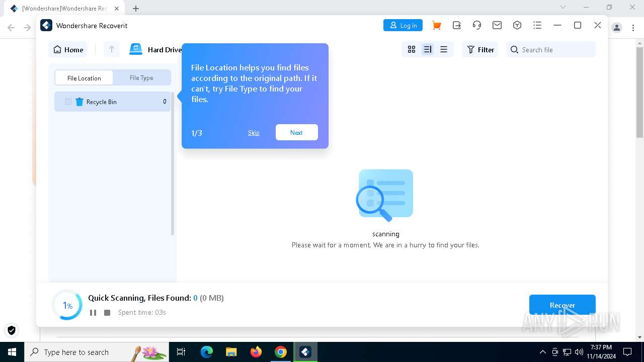This screenshot has width=644, height=362.
Task: Open the Chrome tab search dropdown
Action: point(563,7)
